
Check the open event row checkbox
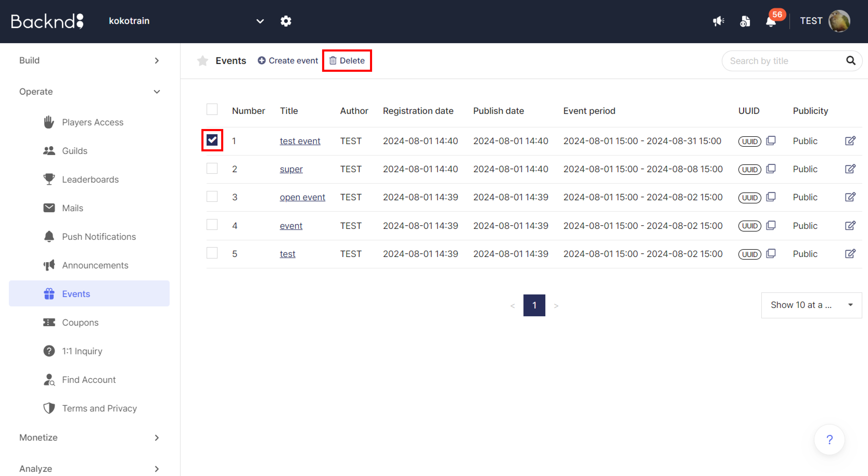(212, 196)
